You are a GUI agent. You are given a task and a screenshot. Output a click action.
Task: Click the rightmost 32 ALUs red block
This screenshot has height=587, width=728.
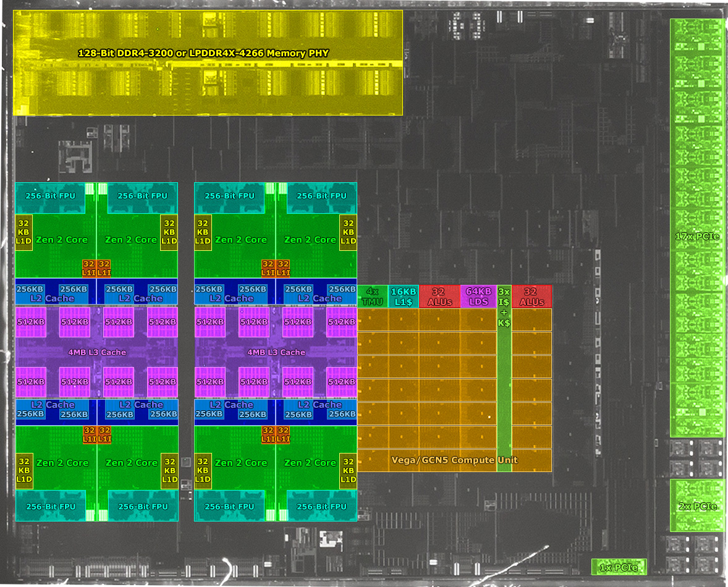tap(531, 297)
